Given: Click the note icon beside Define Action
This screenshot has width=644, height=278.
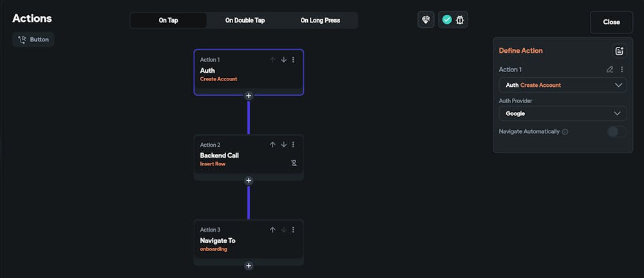Looking at the screenshot, I should (619, 51).
